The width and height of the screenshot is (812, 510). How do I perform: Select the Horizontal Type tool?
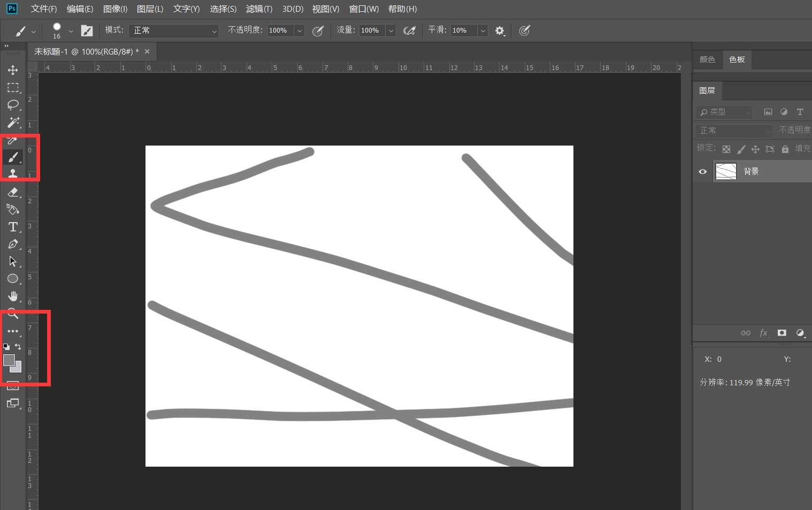[x=13, y=227]
